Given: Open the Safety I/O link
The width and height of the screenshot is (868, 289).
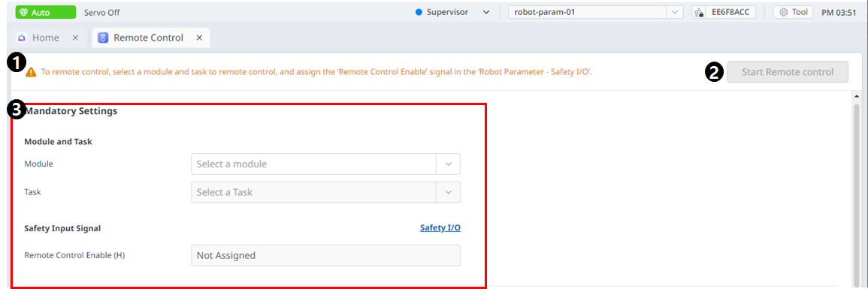Looking at the screenshot, I should 440,227.
